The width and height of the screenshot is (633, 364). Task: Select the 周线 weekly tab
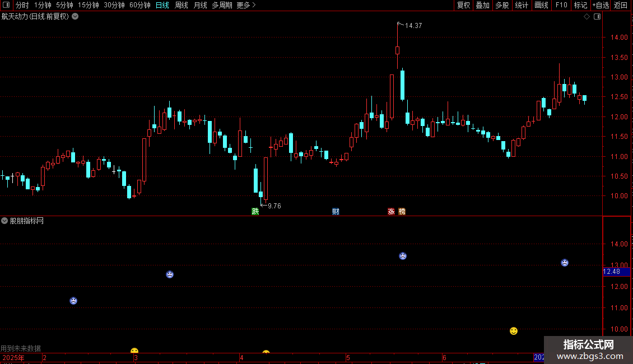(181, 5)
